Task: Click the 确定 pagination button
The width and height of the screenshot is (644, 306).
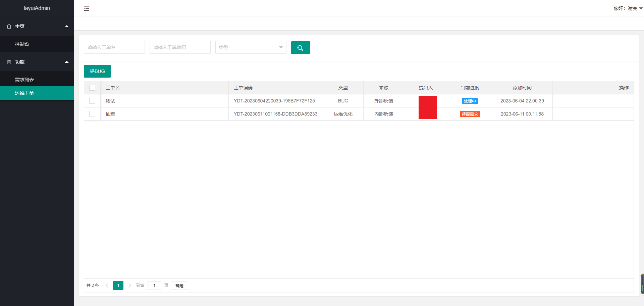Action: pos(179,286)
